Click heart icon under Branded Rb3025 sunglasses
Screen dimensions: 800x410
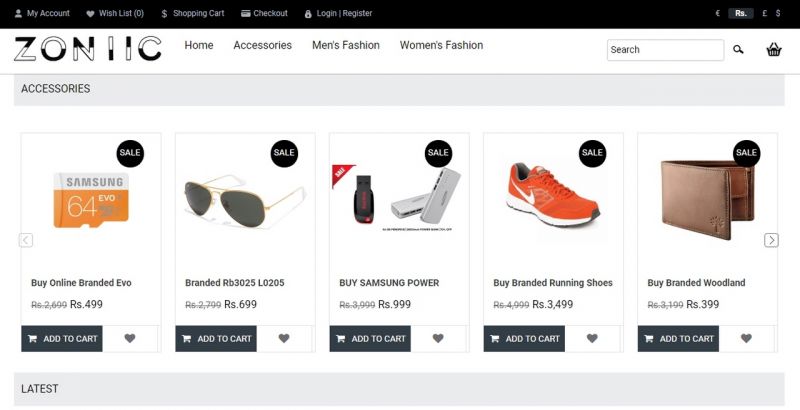pyautogui.click(x=284, y=338)
